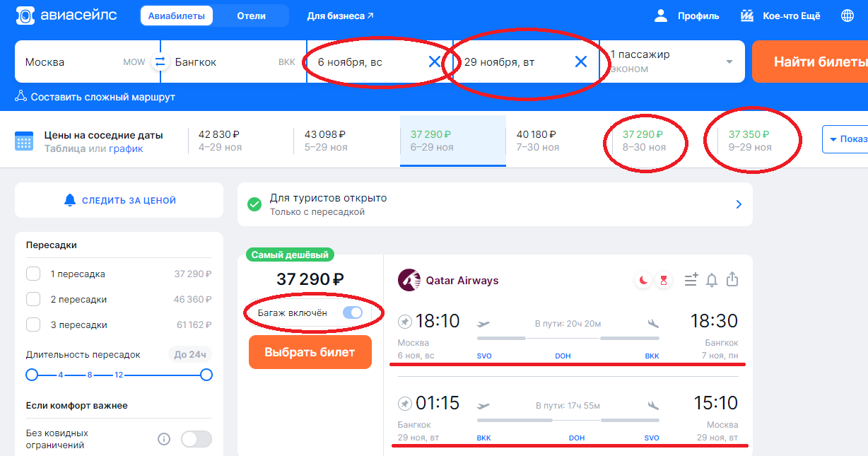Open the график price view link
Viewport: 868px width, 456px height.
(126, 148)
